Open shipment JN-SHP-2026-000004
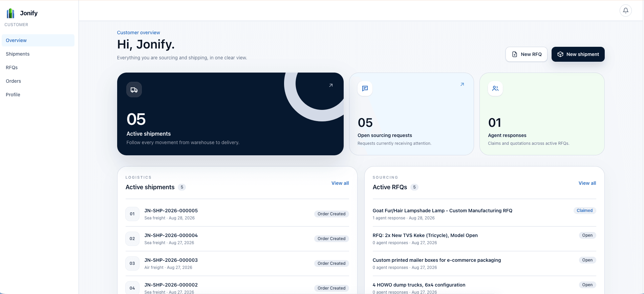Screen dimensions: 644x294 point(237,239)
